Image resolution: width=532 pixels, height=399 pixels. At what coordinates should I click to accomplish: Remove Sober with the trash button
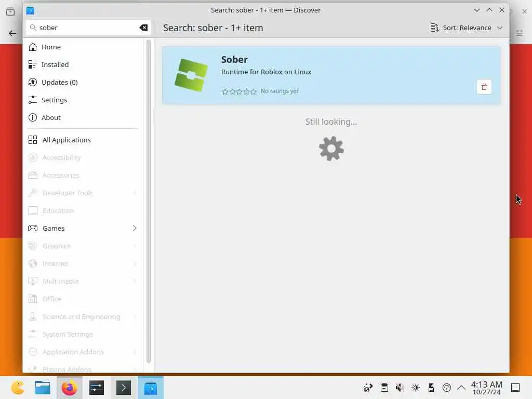pyautogui.click(x=484, y=87)
